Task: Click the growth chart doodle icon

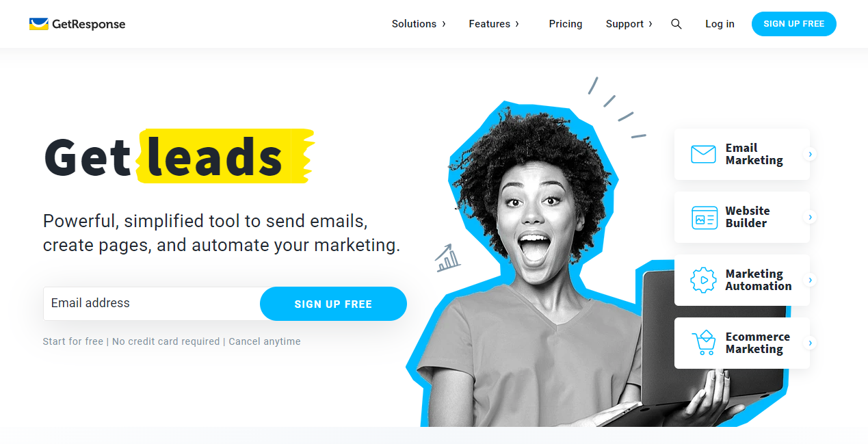Action: click(447, 258)
